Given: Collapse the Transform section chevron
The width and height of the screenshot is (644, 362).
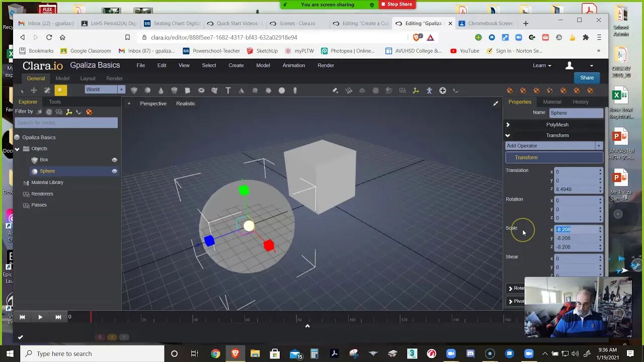Looking at the screenshot, I should click(x=508, y=135).
